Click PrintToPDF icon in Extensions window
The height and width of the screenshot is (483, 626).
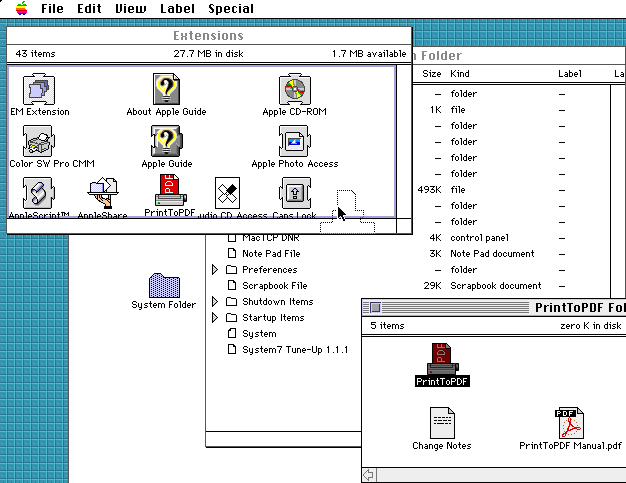coord(170,191)
